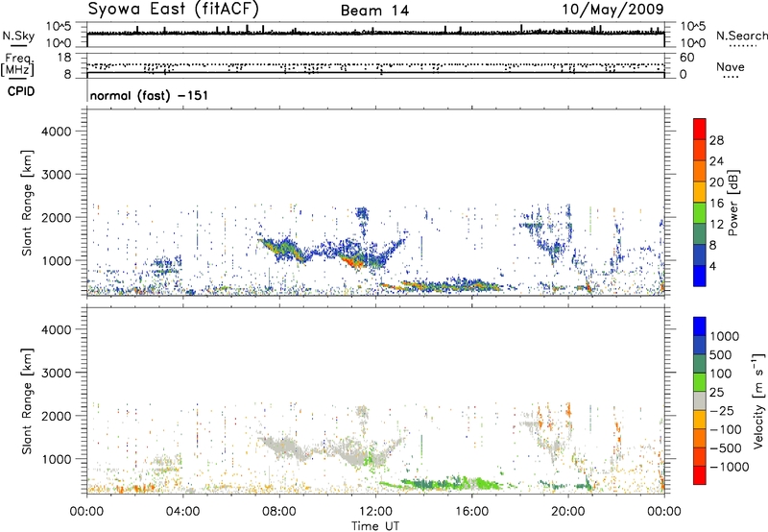This screenshot has height=532, width=768.
Task: Click the '-1000' tick on the Velocity scale
Action: (x=730, y=467)
